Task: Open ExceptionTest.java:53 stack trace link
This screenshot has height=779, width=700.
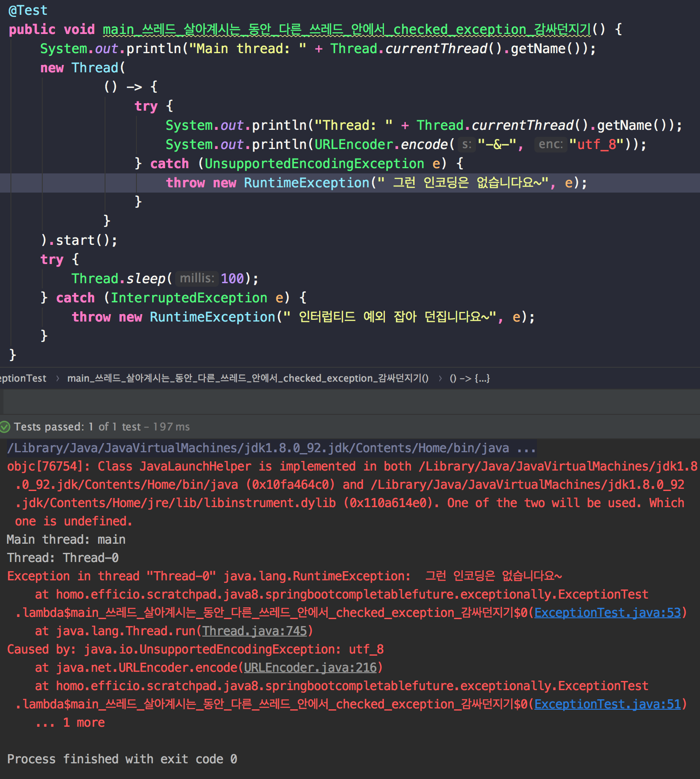Action: point(607,613)
